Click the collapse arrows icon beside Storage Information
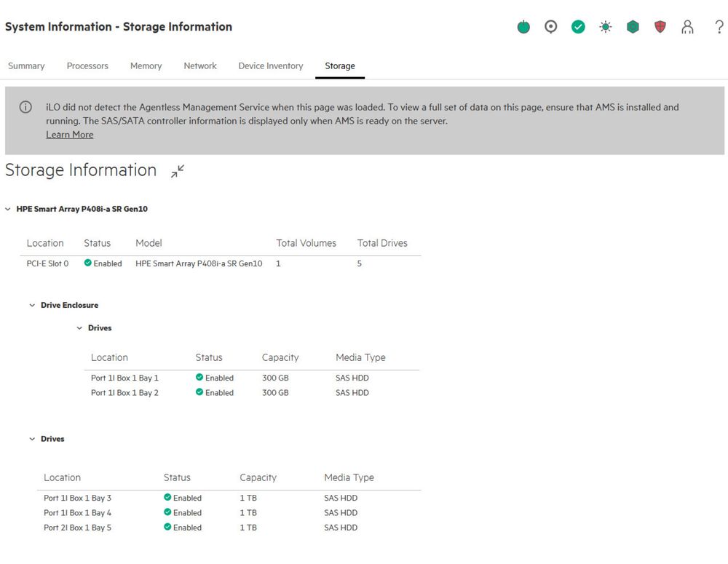The image size is (728, 564). (178, 171)
